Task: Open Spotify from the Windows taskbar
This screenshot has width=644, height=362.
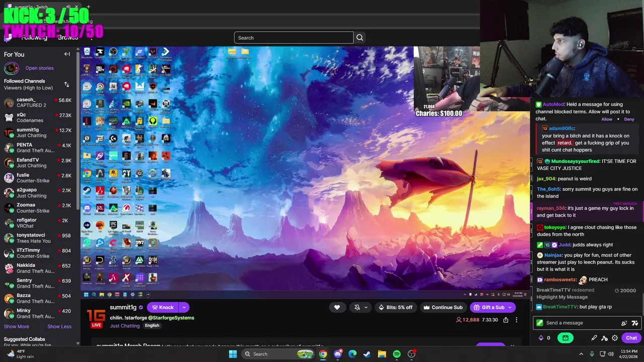Action: [x=396, y=354]
